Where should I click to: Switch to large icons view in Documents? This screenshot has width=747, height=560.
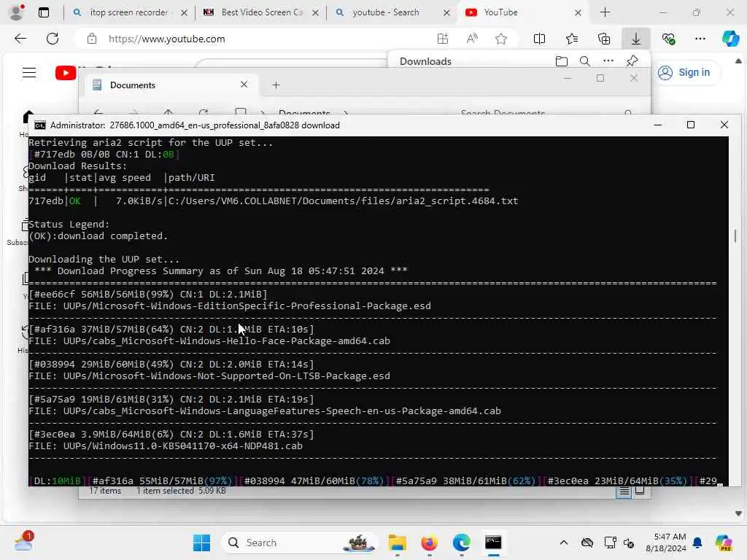point(640,491)
